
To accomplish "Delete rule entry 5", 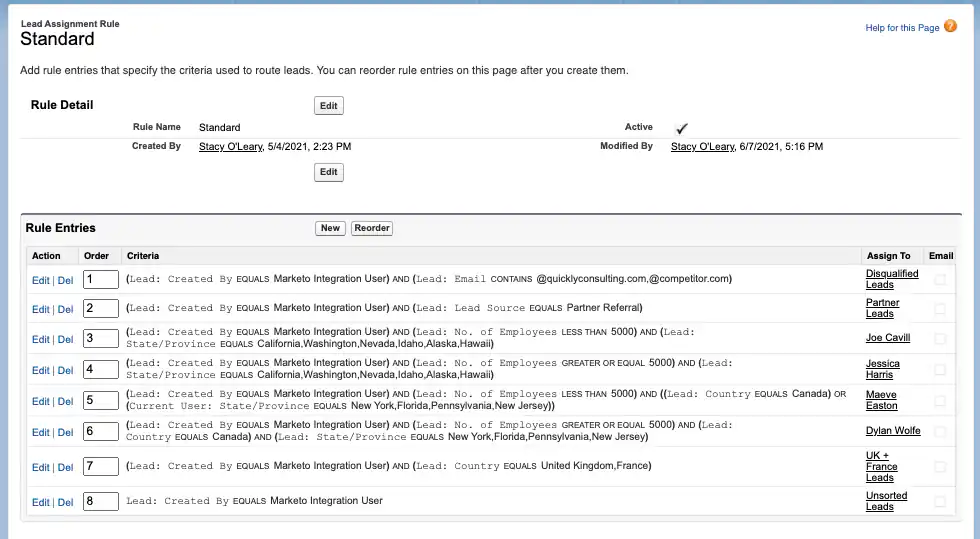I will tap(66, 401).
